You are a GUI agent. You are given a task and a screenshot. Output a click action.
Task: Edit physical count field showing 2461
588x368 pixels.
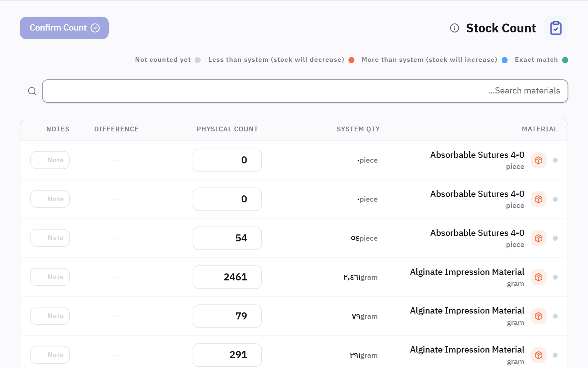pos(227,277)
